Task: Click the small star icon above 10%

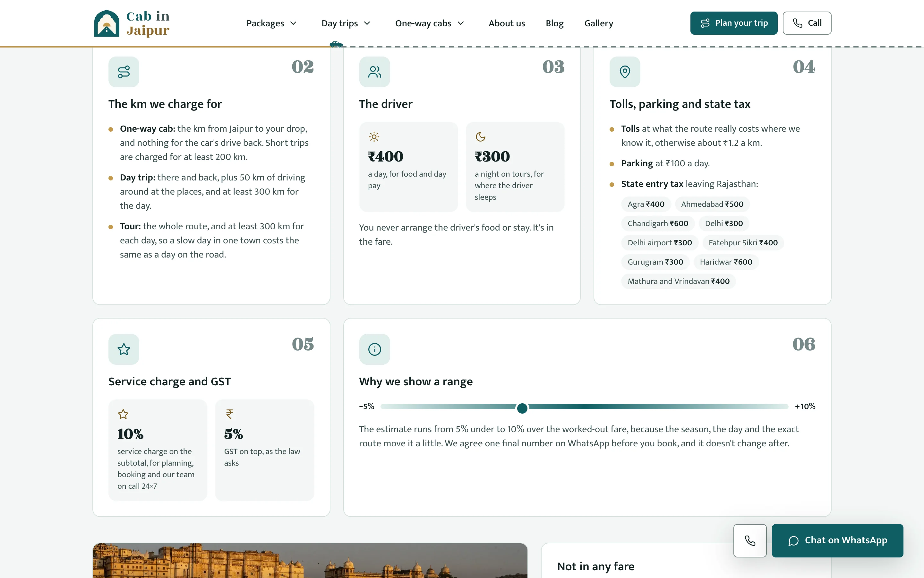Action: [123, 414]
